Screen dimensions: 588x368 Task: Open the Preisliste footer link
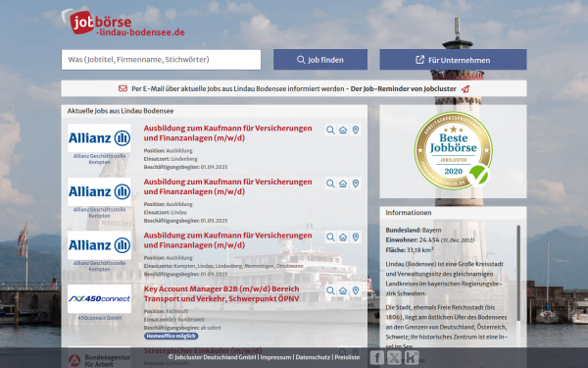pyautogui.click(x=347, y=357)
